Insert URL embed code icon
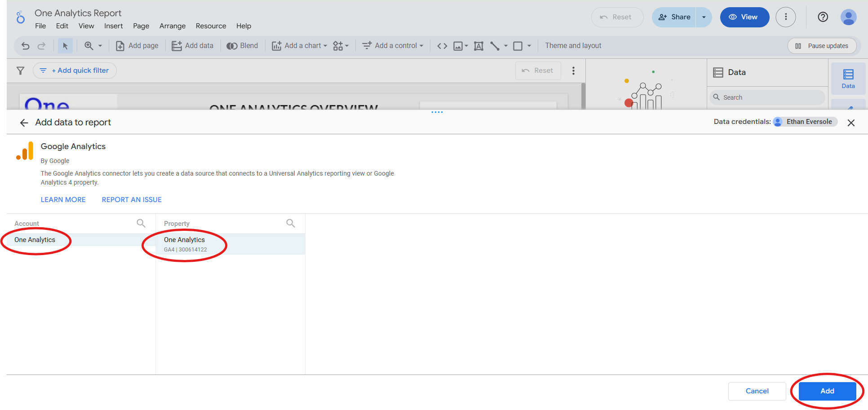 442,46
